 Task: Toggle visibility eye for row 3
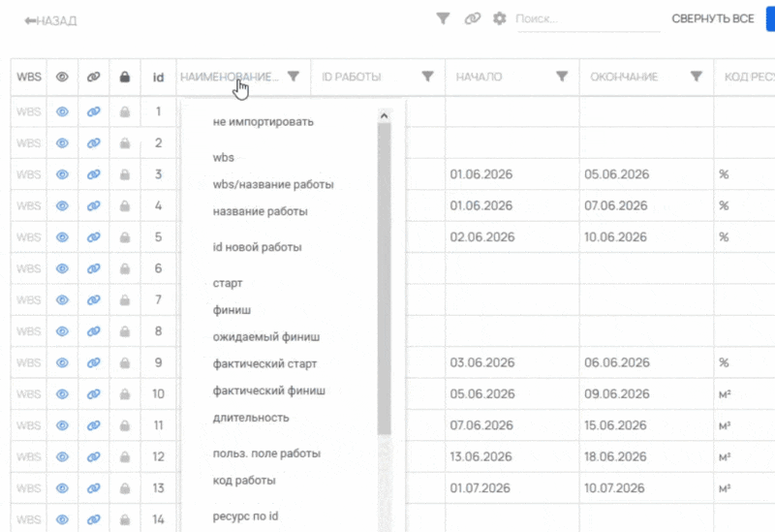click(x=62, y=174)
